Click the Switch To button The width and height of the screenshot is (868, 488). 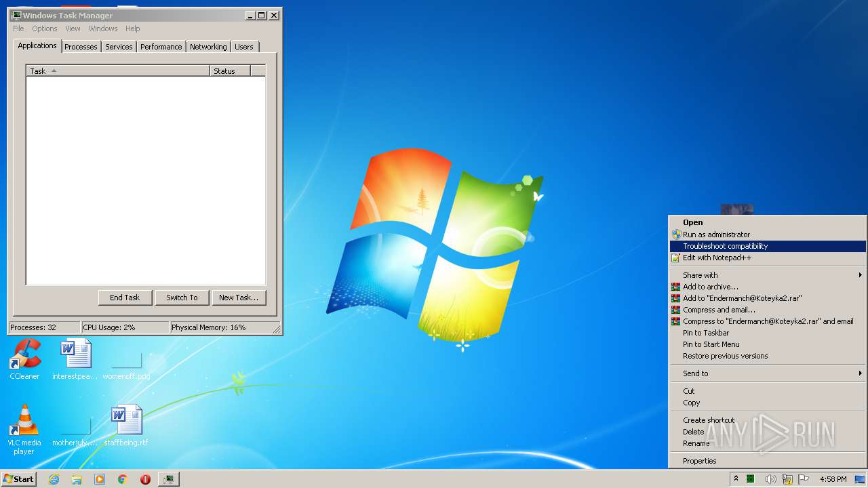tap(182, 298)
